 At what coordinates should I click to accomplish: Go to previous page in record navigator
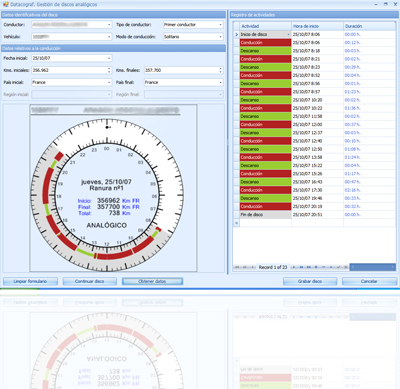[x=244, y=267]
